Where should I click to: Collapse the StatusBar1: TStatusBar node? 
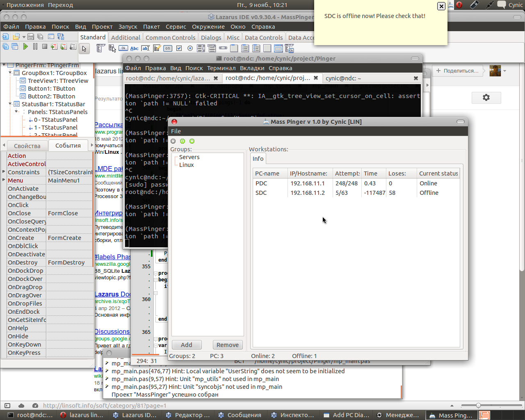pos(11,104)
